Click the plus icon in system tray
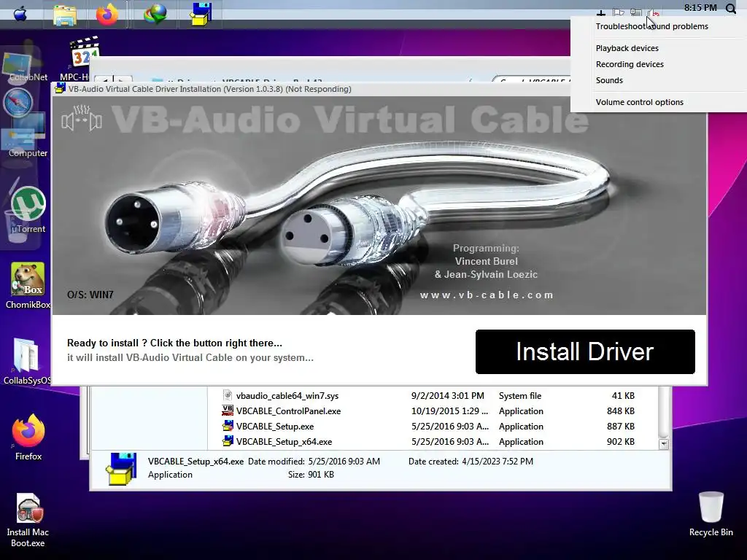The width and height of the screenshot is (747, 560). [x=601, y=13]
